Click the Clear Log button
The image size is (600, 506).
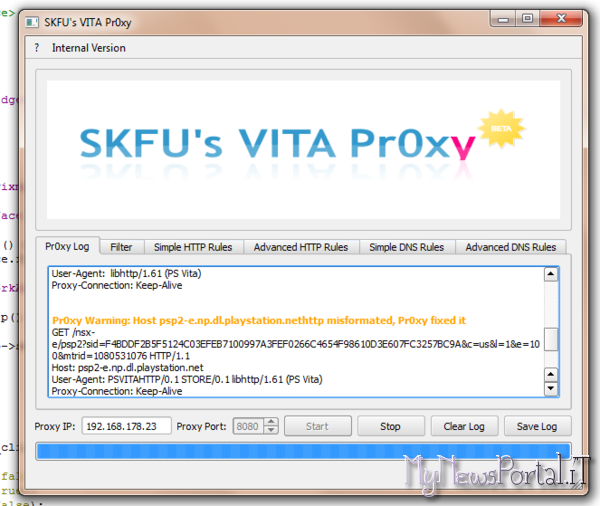(x=464, y=426)
